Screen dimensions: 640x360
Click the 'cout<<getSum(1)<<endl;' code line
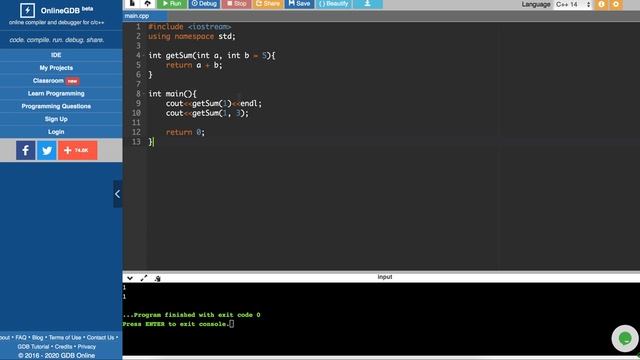[214, 104]
